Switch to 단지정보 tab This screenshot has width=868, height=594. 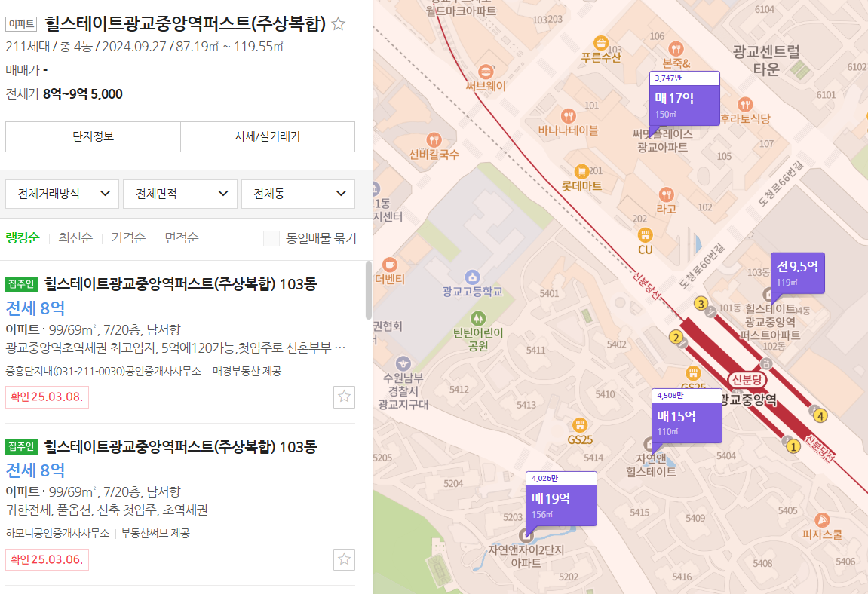pyautogui.click(x=93, y=136)
